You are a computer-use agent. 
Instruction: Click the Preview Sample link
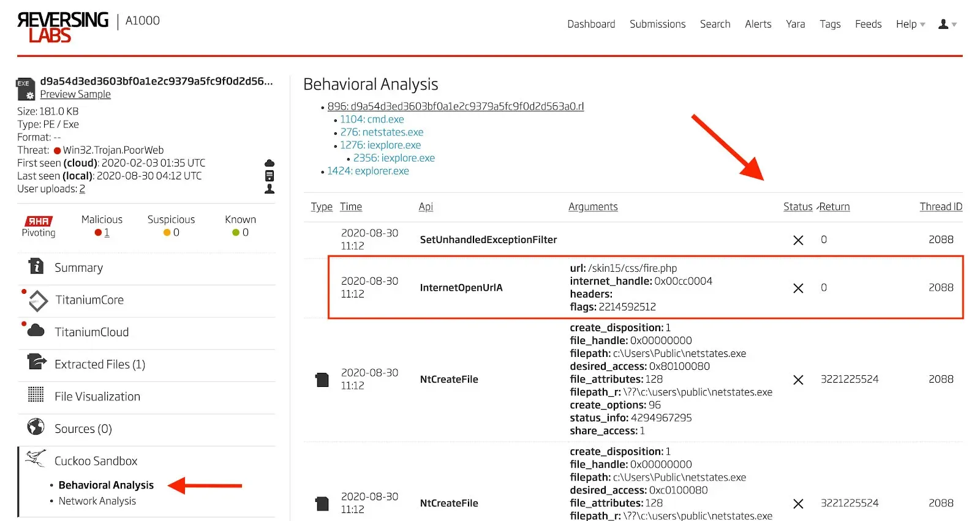click(75, 94)
